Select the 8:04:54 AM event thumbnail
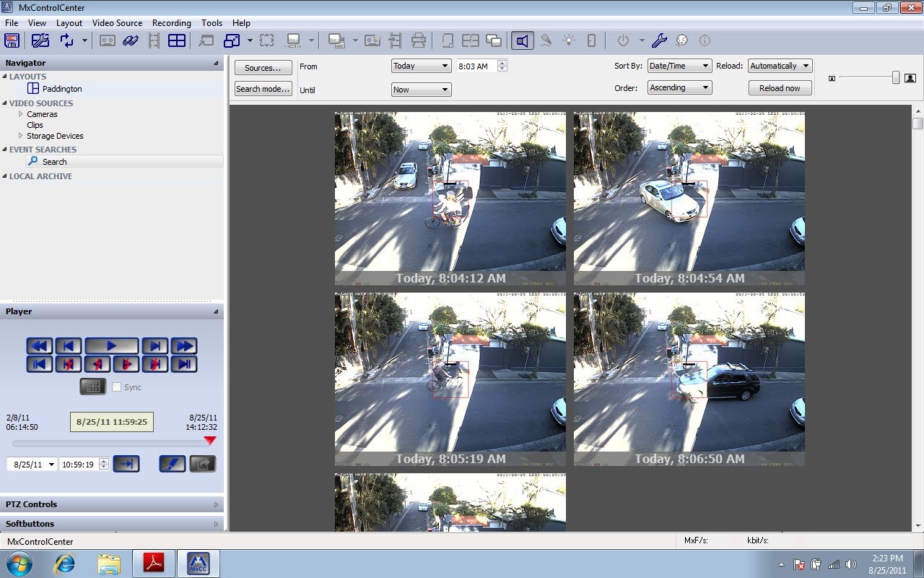Screen dimensions: 924x578 [x=689, y=198]
